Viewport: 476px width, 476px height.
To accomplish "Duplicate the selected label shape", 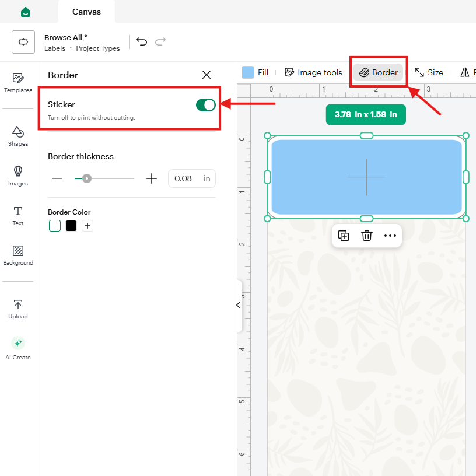I will click(344, 236).
